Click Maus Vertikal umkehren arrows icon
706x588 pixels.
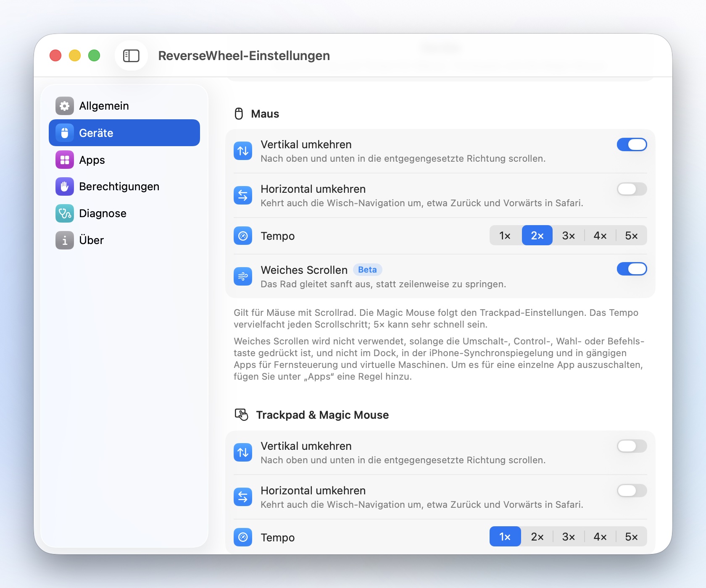[243, 151]
